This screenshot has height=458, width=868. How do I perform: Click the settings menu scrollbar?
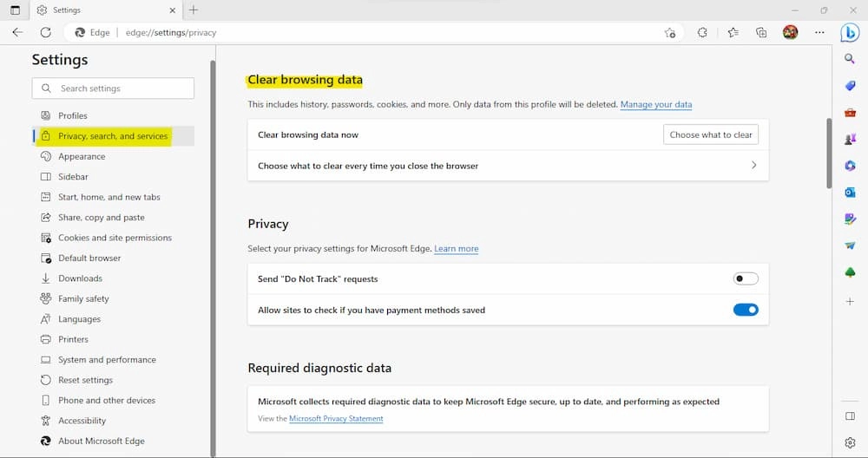(213, 258)
